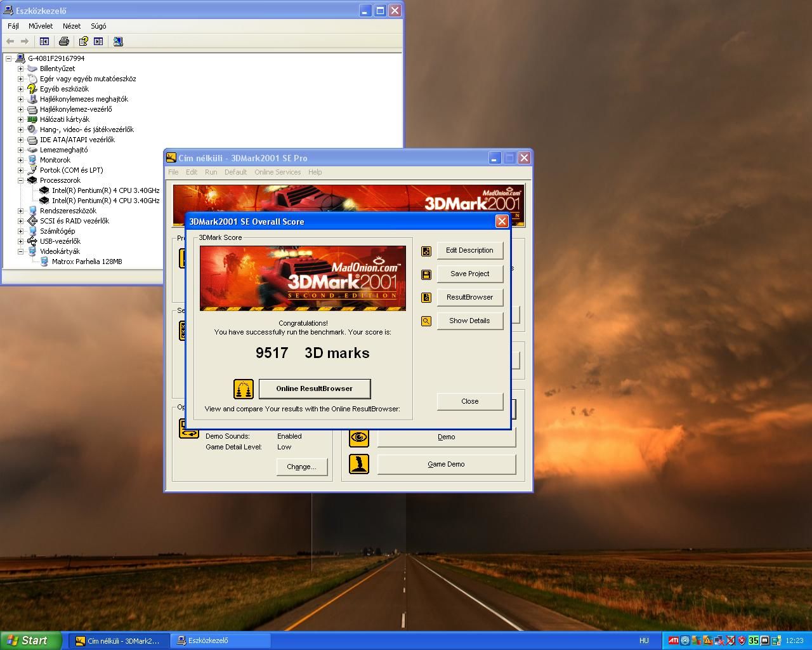Click the Demo eye icon in 3DMark window

pyautogui.click(x=359, y=437)
